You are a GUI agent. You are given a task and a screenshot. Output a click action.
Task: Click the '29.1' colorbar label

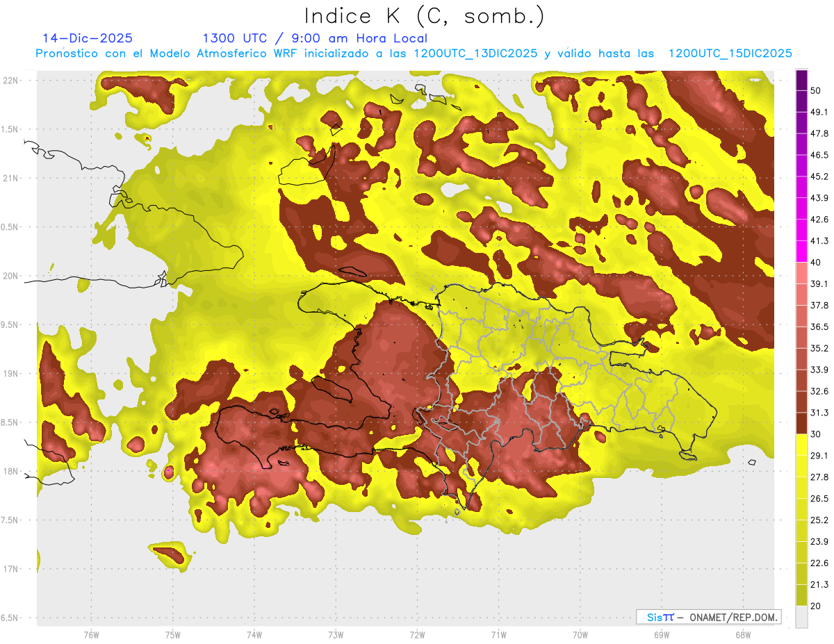click(x=819, y=456)
